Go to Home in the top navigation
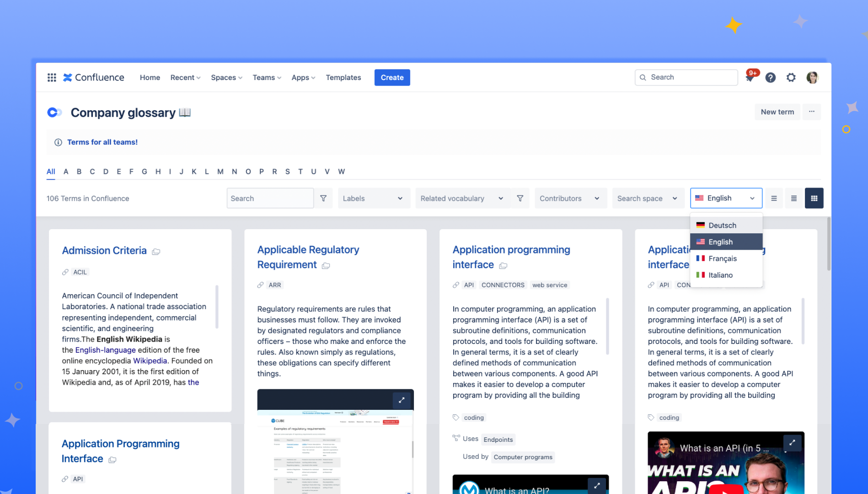 (x=150, y=77)
